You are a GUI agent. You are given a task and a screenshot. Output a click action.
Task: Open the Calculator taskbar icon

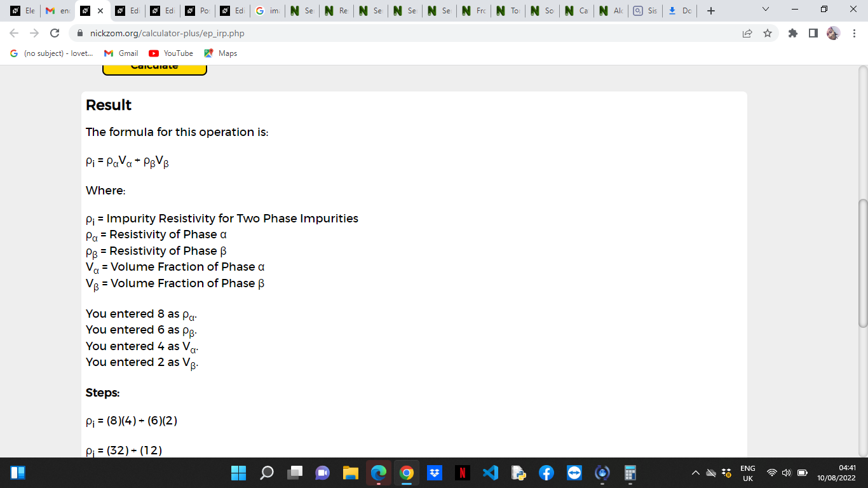click(630, 473)
